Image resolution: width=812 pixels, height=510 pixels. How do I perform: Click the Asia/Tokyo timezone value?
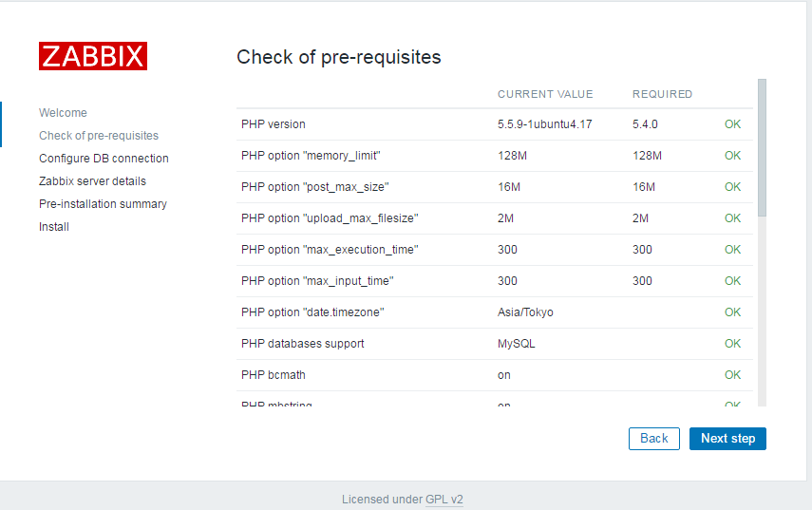pyautogui.click(x=525, y=312)
